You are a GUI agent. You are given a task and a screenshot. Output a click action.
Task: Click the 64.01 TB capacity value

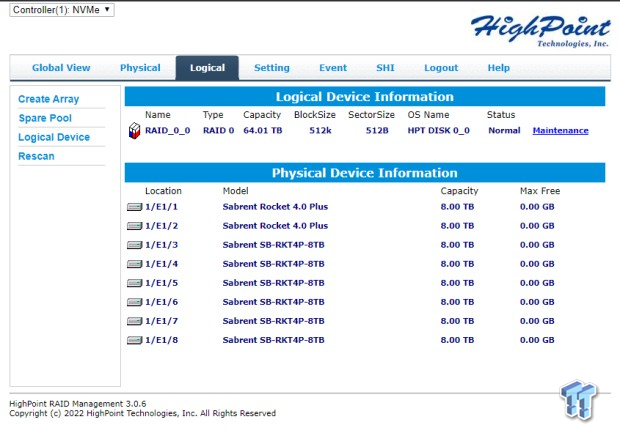click(x=263, y=130)
